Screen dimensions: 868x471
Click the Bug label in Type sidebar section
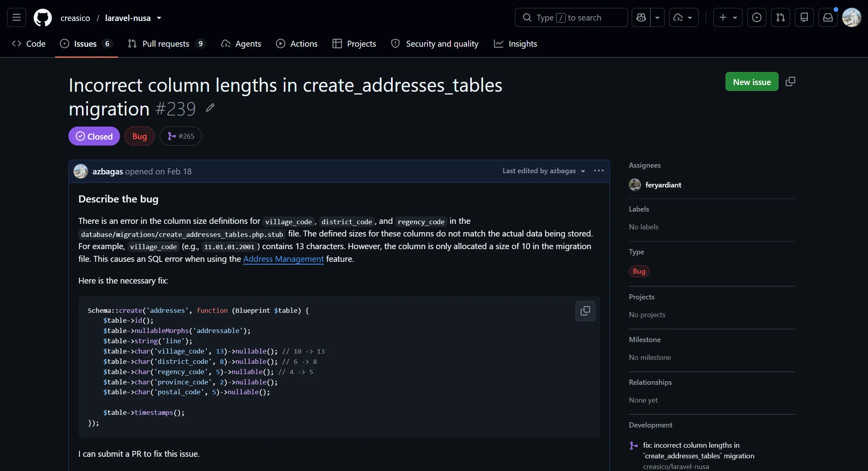pyautogui.click(x=639, y=271)
